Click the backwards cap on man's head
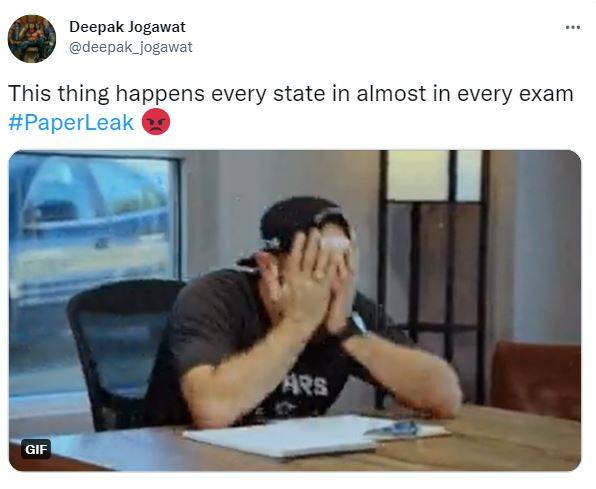This screenshot has height=489, width=596. point(300,224)
